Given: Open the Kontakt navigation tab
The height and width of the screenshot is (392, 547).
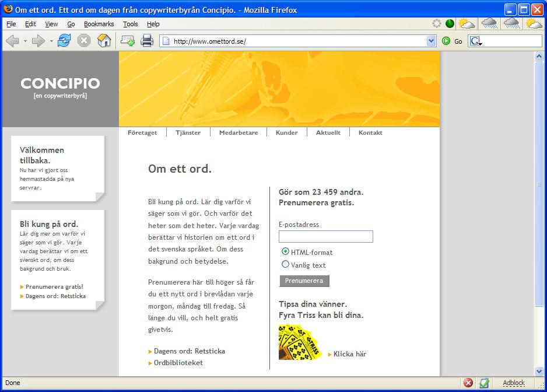Looking at the screenshot, I should pos(370,132).
